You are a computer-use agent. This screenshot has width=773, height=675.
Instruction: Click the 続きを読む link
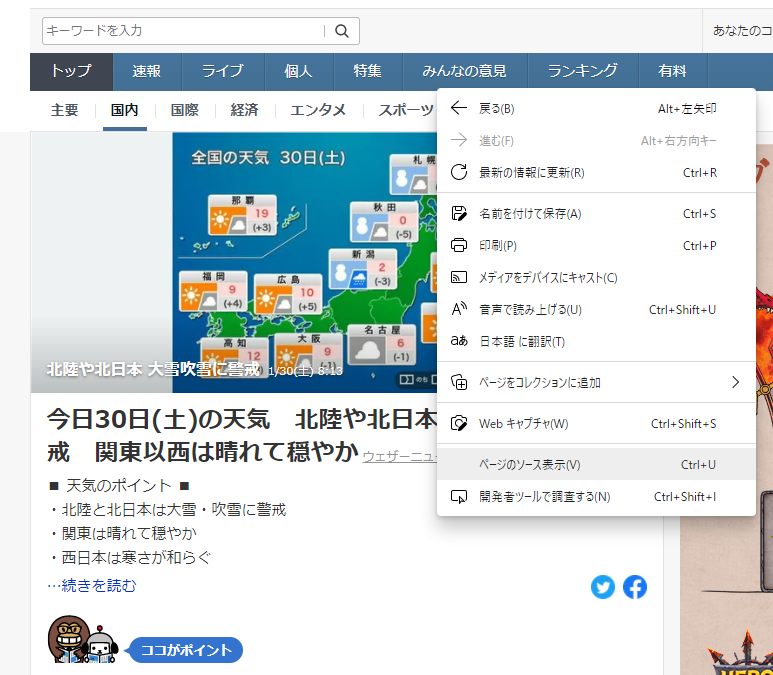click(x=92, y=585)
